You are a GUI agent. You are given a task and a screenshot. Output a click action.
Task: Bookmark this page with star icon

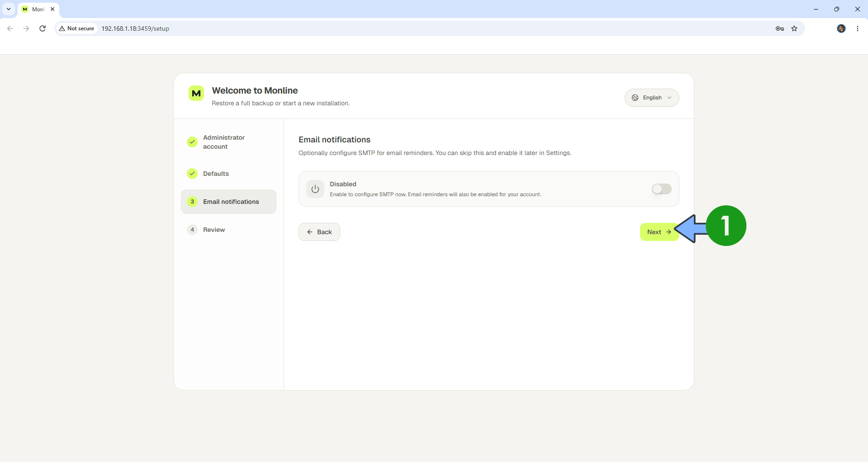[794, 28]
